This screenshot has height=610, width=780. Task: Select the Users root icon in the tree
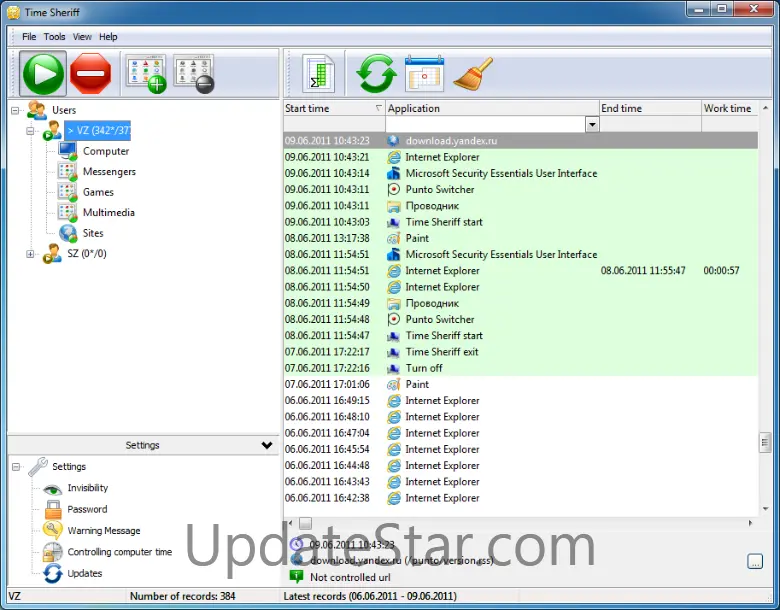tap(37, 110)
